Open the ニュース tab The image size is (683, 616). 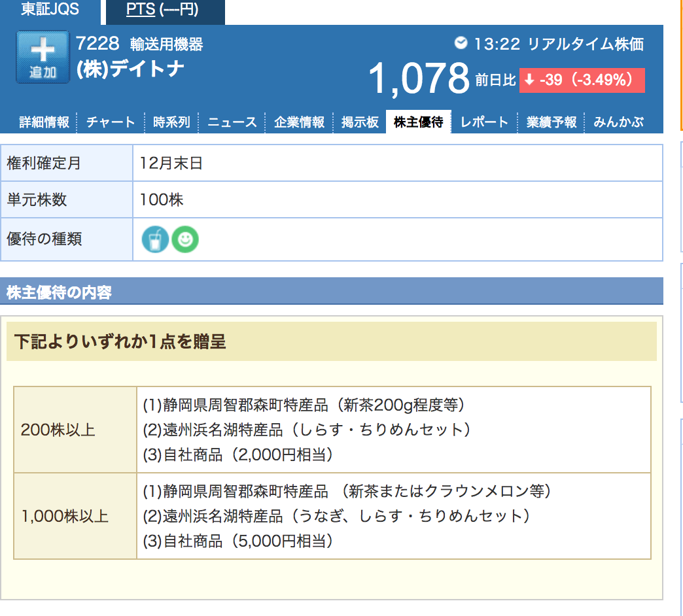pyautogui.click(x=232, y=122)
